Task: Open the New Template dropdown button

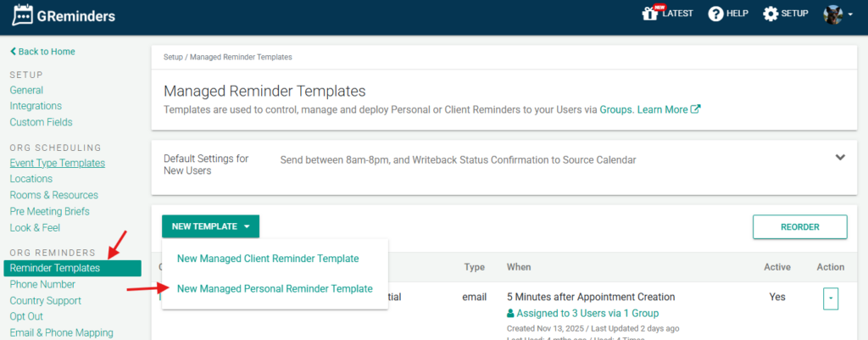Action: 210,226
